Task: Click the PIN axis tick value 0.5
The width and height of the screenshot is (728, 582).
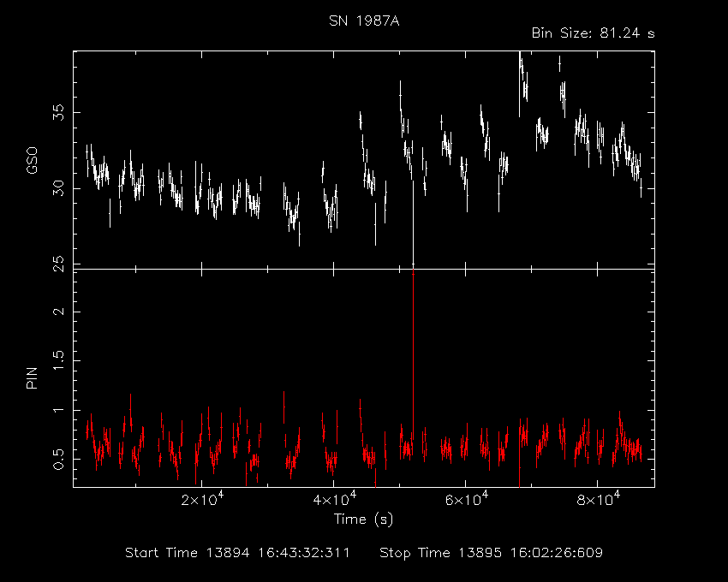Action: click(58, 459)
